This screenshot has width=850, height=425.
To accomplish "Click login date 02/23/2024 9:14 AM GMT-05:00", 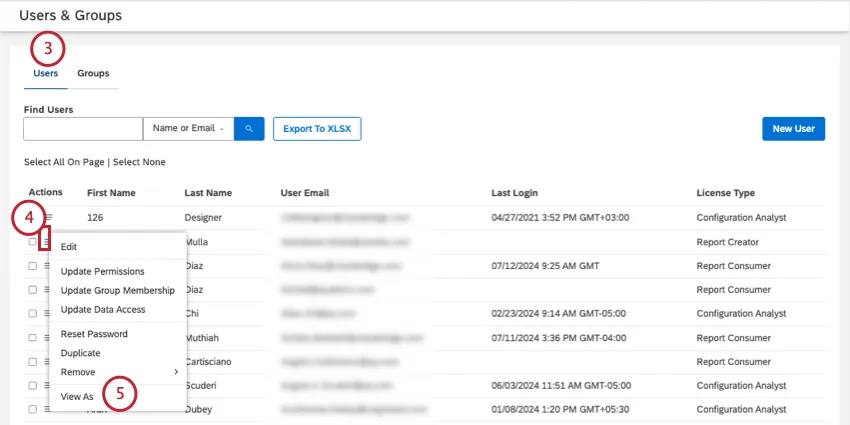I will point(558,313).
